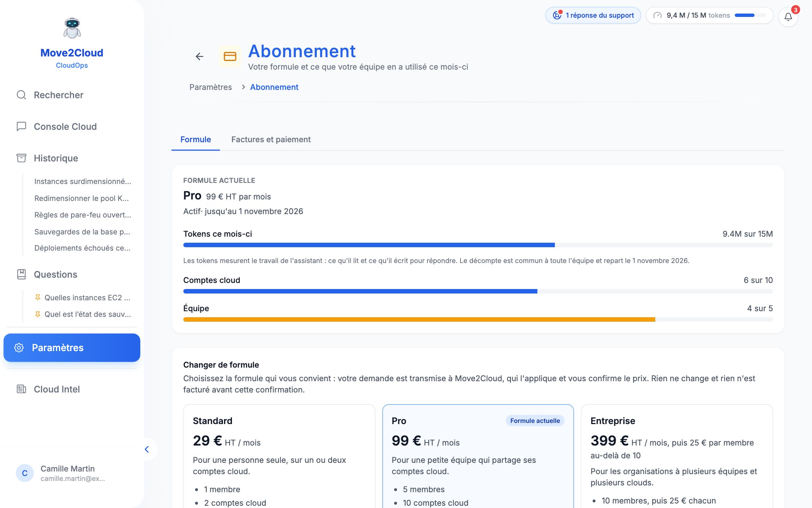
Task: Click pin icon beside Quel est l'état des sauv
Action: point(38,314)
